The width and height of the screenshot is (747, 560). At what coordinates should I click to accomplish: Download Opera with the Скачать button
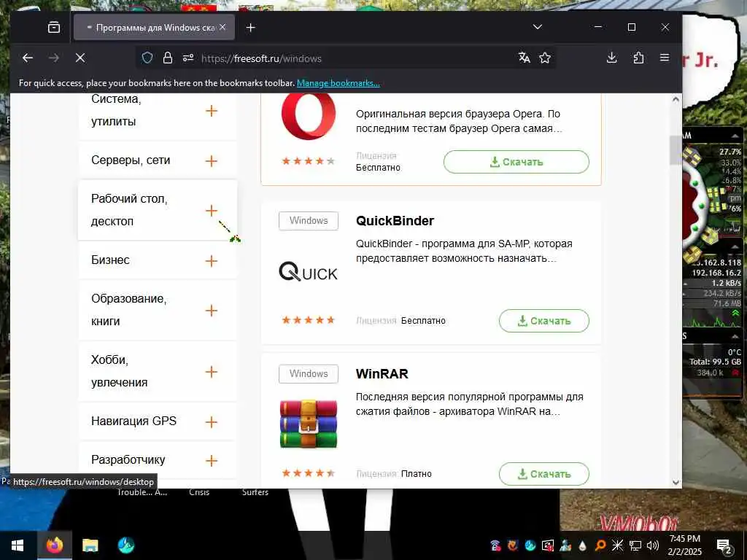(516, 162)
